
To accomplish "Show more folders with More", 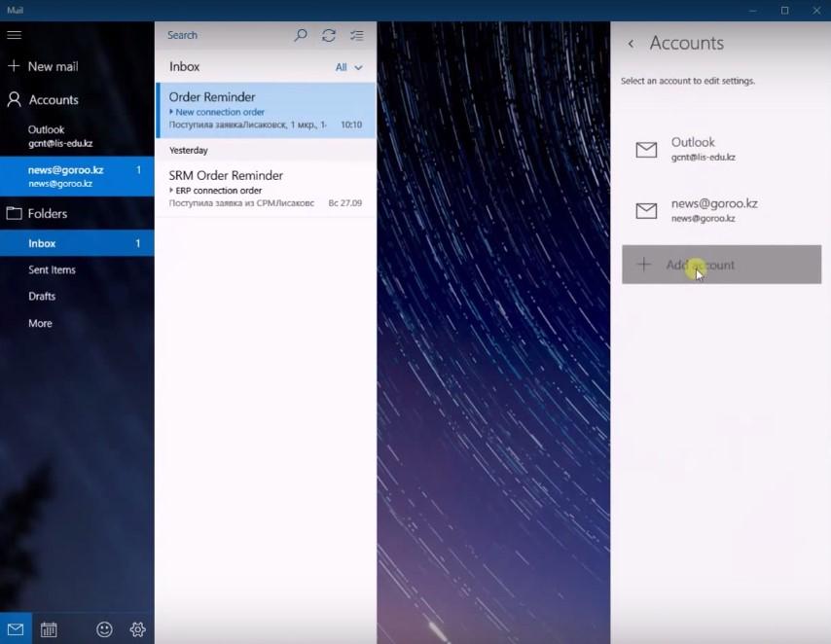I will click(40, 323).
